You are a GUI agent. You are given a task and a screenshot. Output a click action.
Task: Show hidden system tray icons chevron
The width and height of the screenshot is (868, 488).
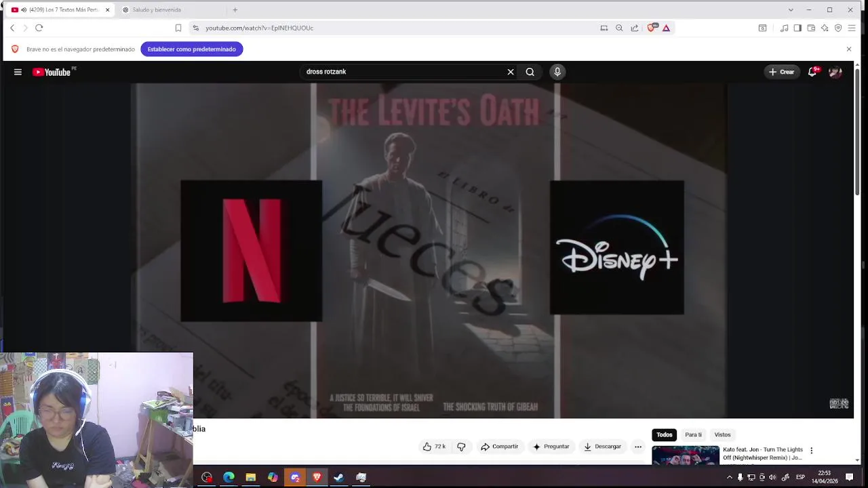tap(730, 477)
